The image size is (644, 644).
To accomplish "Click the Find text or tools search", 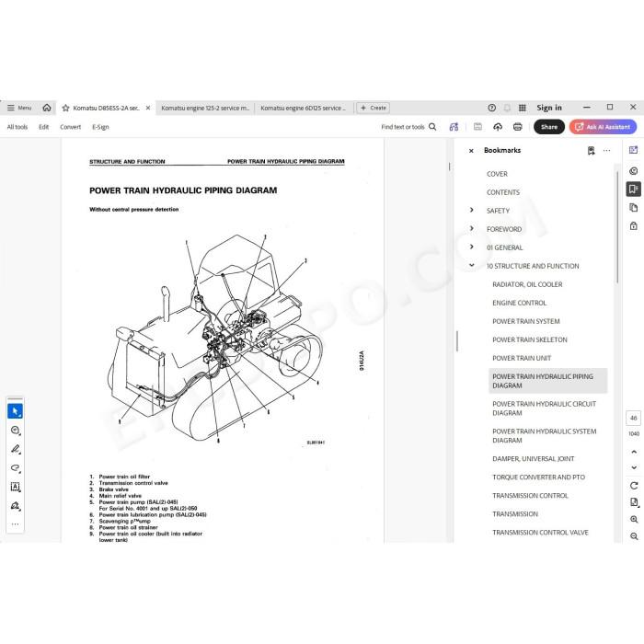I will tap(408, 127).
